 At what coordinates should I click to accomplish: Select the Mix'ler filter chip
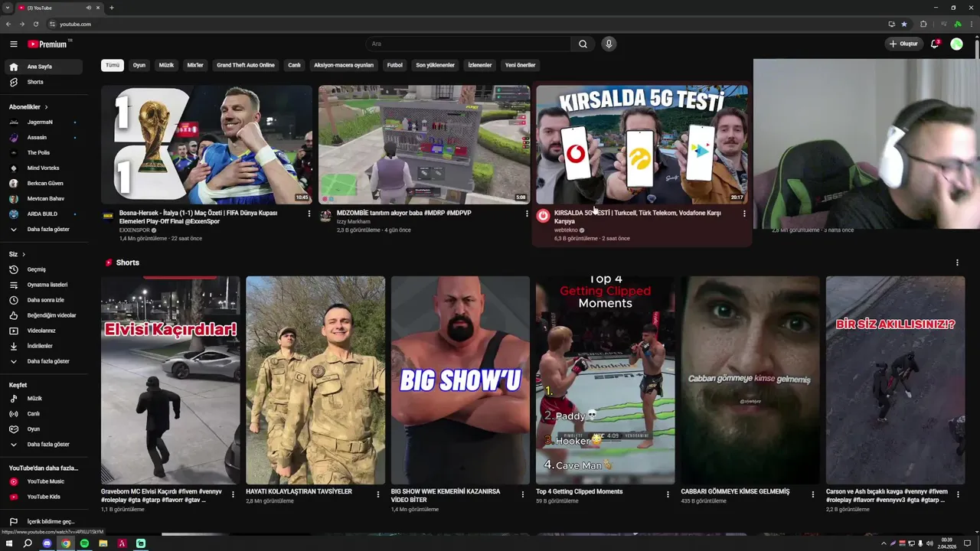[195, 65]
